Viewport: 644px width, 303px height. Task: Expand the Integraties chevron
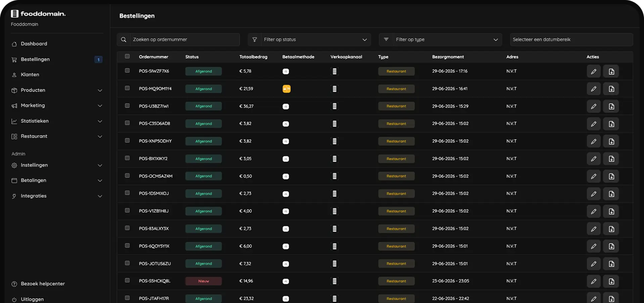click(100, 196)
